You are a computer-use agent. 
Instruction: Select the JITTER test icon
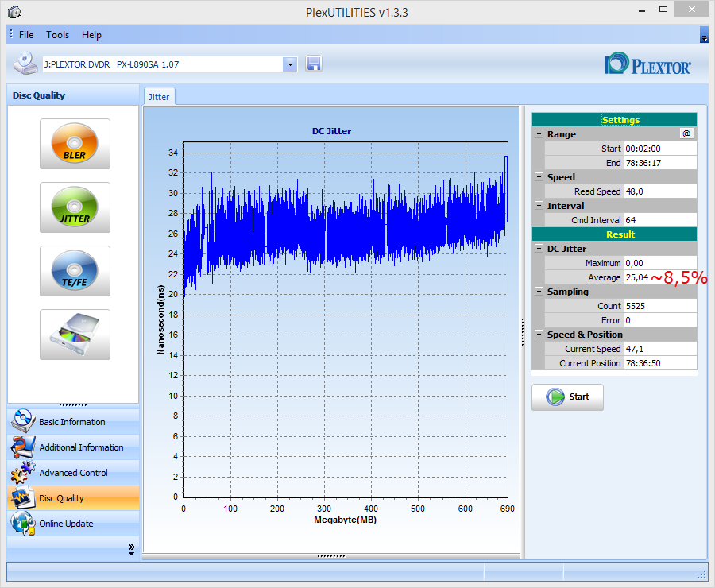pos(75,207)
